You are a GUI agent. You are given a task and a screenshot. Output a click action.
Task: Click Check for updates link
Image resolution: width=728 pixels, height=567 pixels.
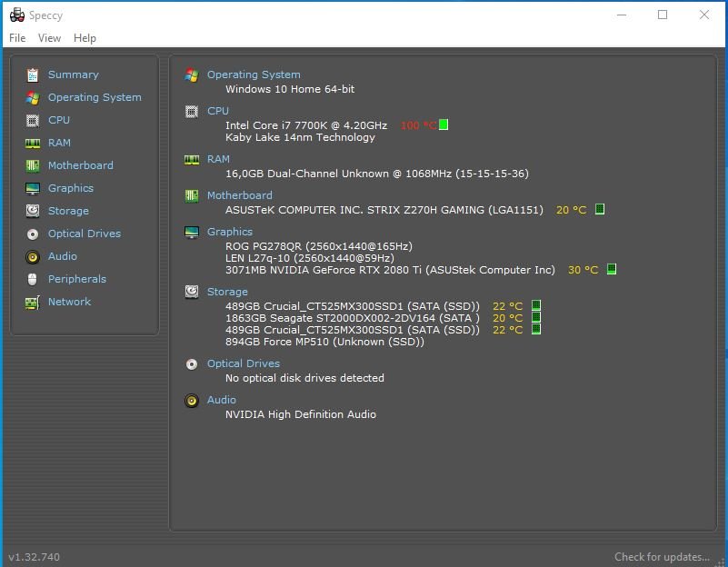coord(662,557)
